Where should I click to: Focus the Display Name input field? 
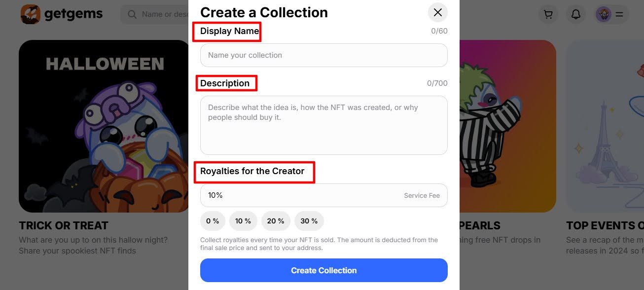(323, 55)
